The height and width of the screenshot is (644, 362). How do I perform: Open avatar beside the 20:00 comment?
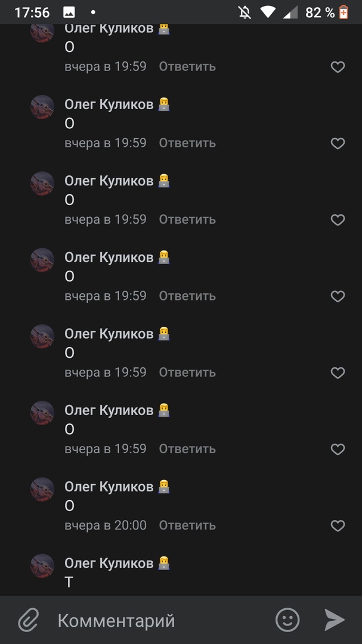(x=42, y=489)
